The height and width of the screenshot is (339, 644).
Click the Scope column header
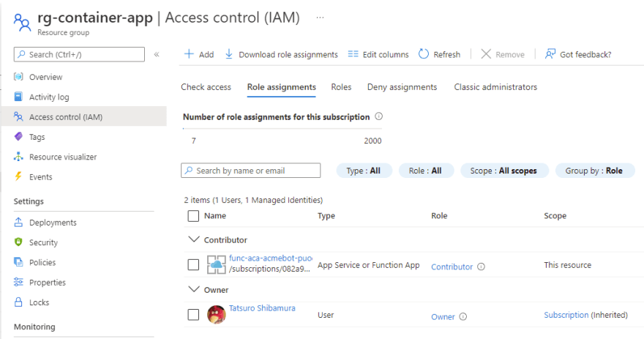point(555,216)
